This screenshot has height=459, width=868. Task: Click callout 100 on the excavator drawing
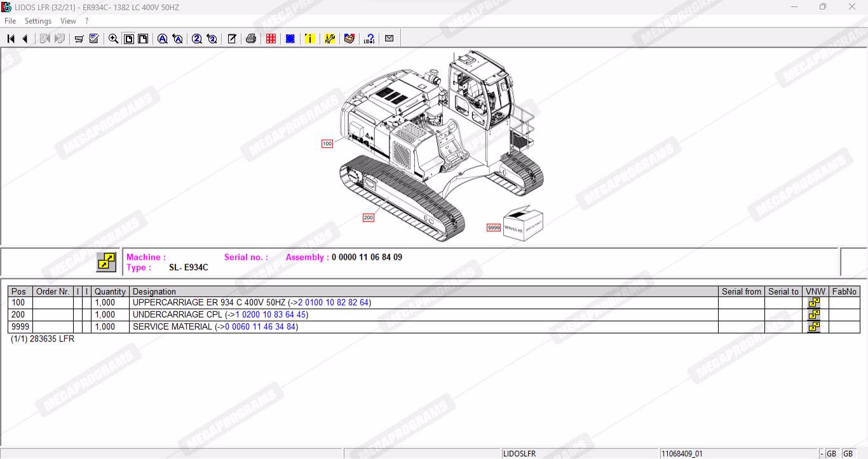coord(327,144)
